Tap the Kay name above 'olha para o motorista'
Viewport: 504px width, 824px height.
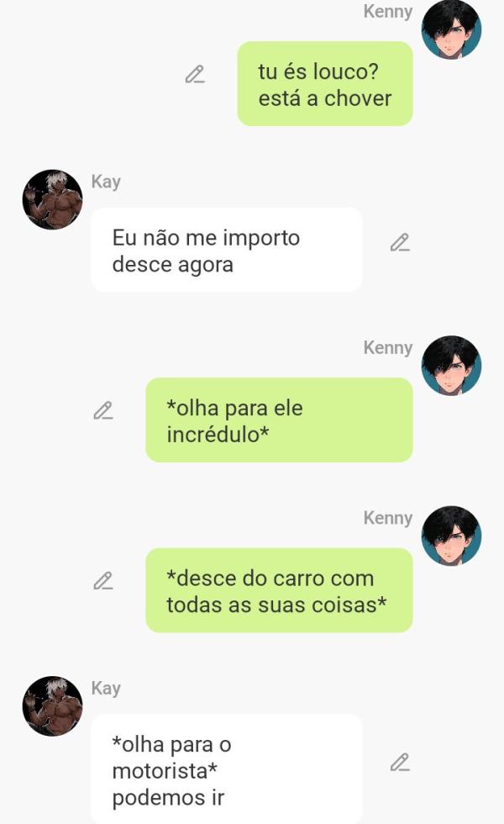(106, 688)
